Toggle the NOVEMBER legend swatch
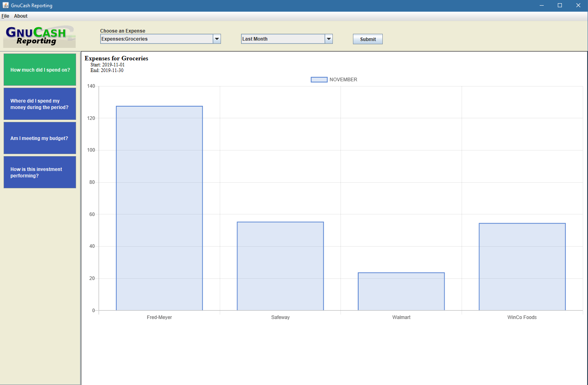 click(319, 80)
